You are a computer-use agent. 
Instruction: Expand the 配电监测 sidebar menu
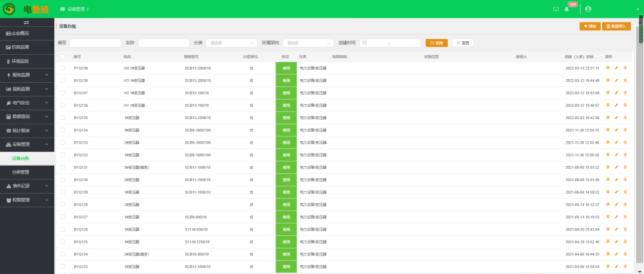point(27,74)
